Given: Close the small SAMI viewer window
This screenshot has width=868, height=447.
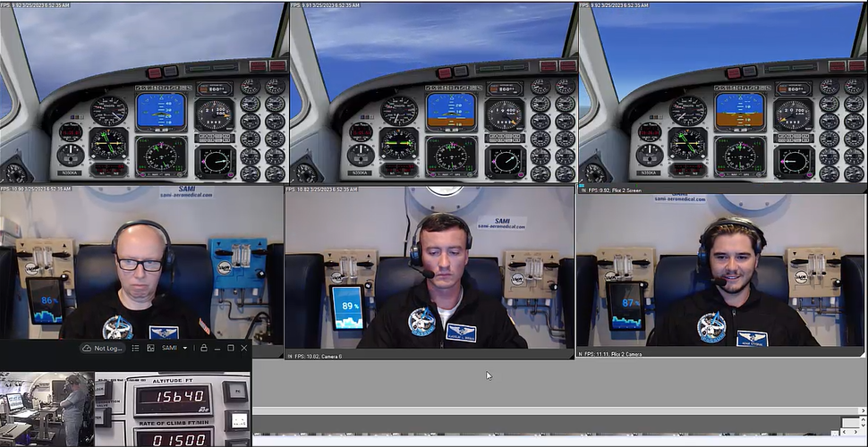Looking at the screenshot, I should coord(244,348).
